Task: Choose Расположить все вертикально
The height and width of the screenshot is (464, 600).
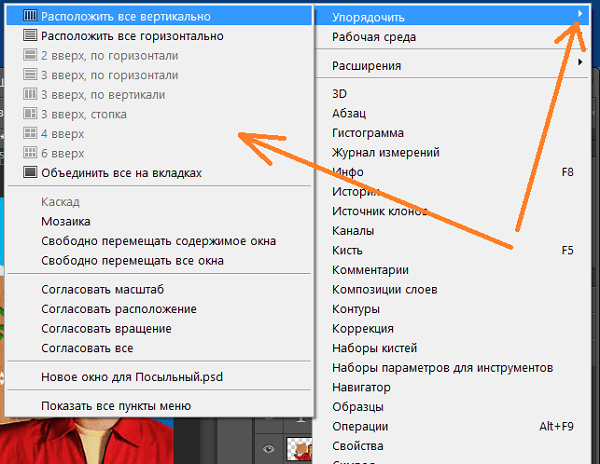Action: click(x=160, y=16)
